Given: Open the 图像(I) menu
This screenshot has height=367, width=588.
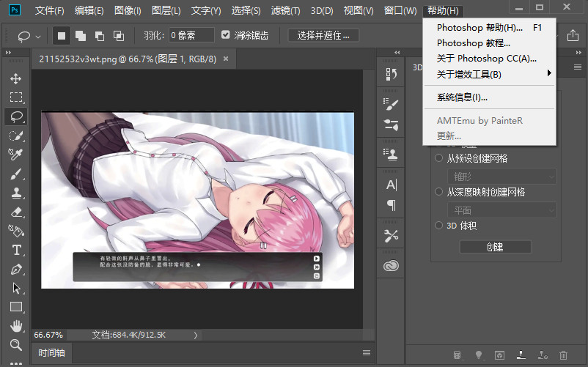Looking at the screenshot, I should coord(128,11).
